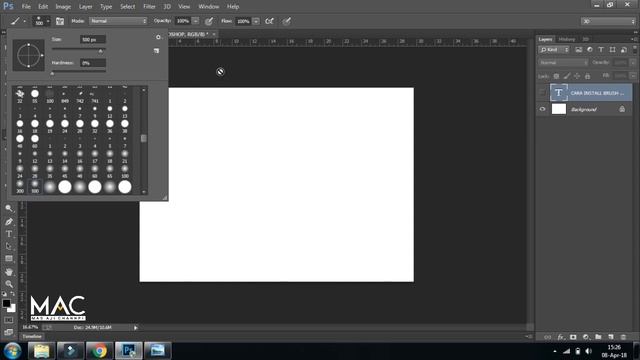Toggle visibility of Background layer
This screenshot has width=640, height=360.
(x=542, y=109)
